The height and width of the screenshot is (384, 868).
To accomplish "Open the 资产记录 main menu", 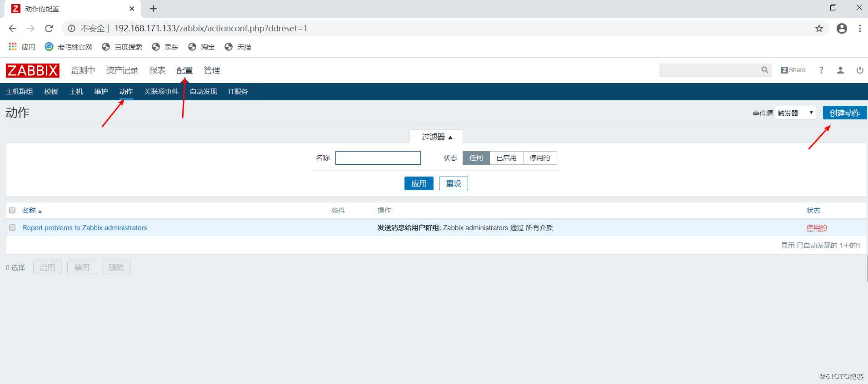I will pyautogui.click(x=122, y=70).
